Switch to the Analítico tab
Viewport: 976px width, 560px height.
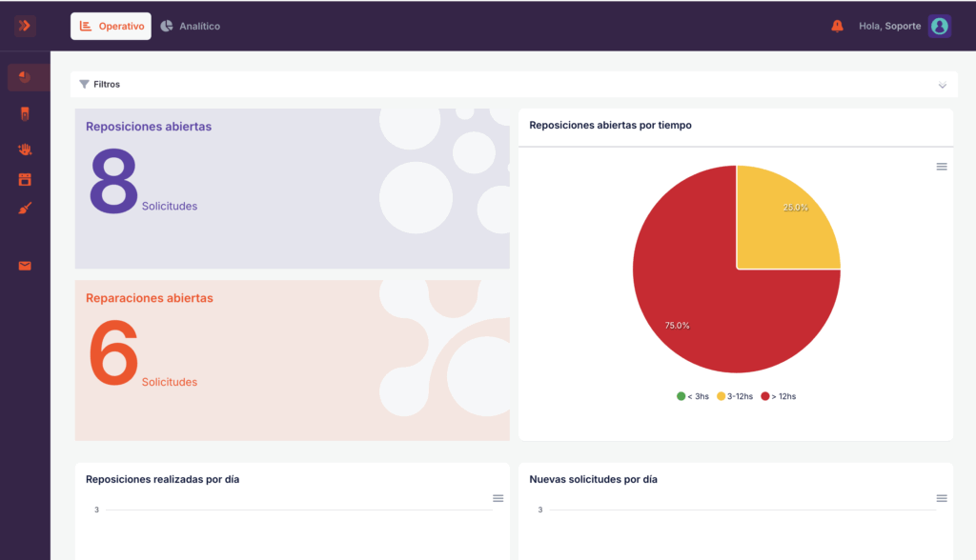point(191,26)
